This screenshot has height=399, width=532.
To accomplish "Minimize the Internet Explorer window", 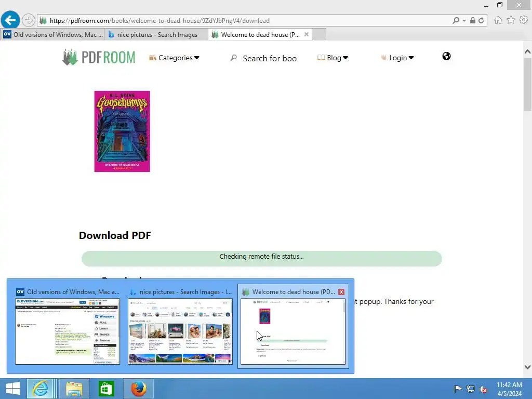I will coord(486,5).
